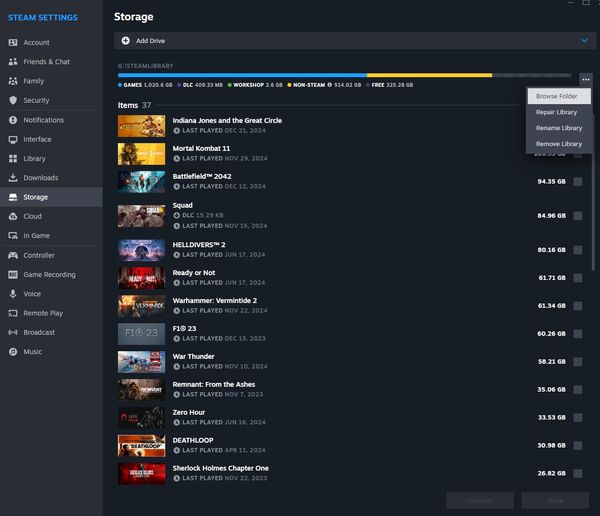
Task: Click the Family group icon
Action: [x=13, y=81]
